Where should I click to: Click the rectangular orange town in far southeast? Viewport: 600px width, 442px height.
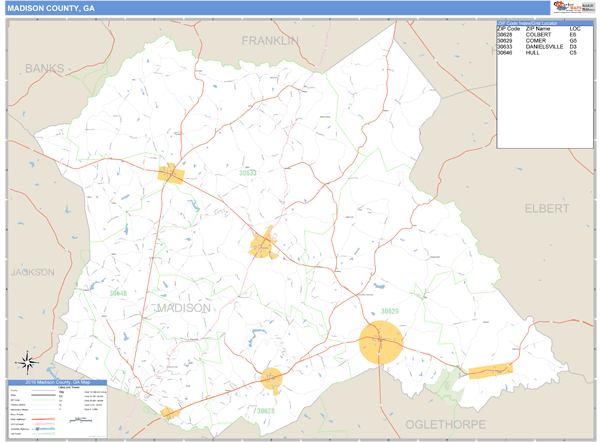click(x=490, y=371)
